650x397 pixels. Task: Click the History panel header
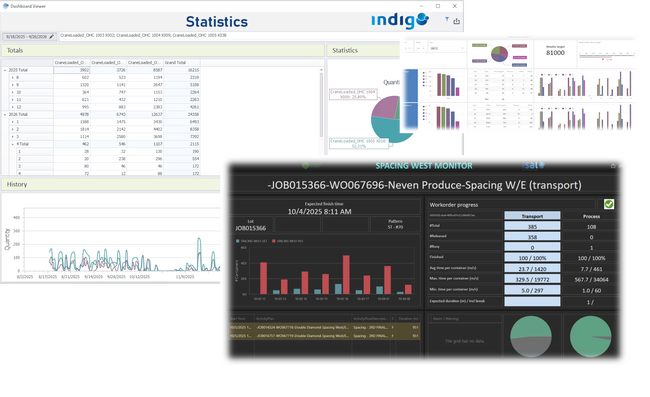click(x=111, y=184)
